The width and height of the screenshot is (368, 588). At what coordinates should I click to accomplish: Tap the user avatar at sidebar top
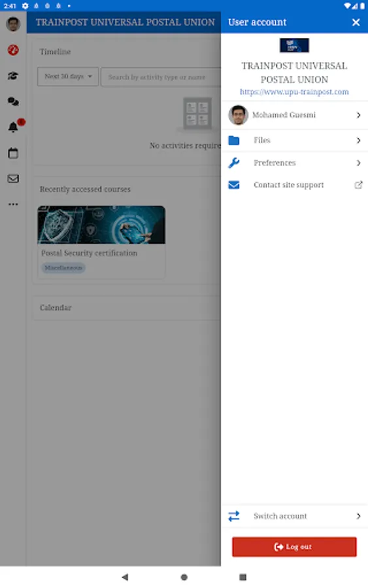[13, 24]
